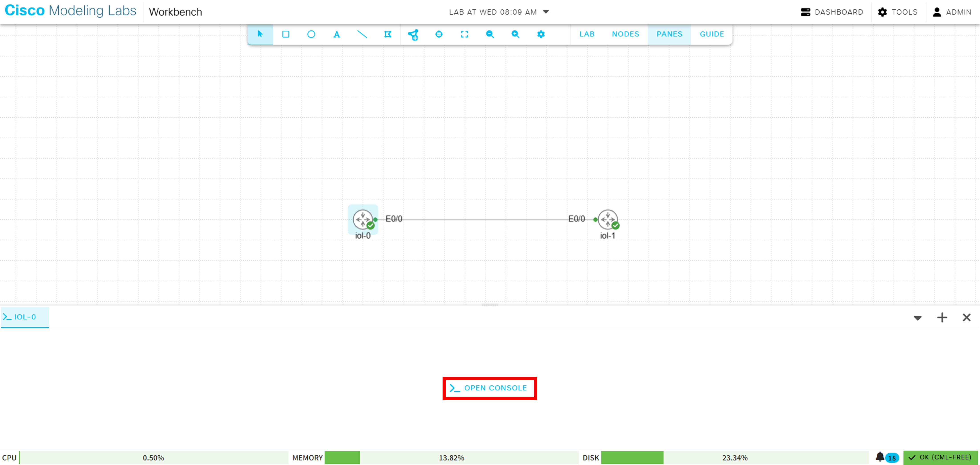Expand the lab title dropdown arrow

546,12
